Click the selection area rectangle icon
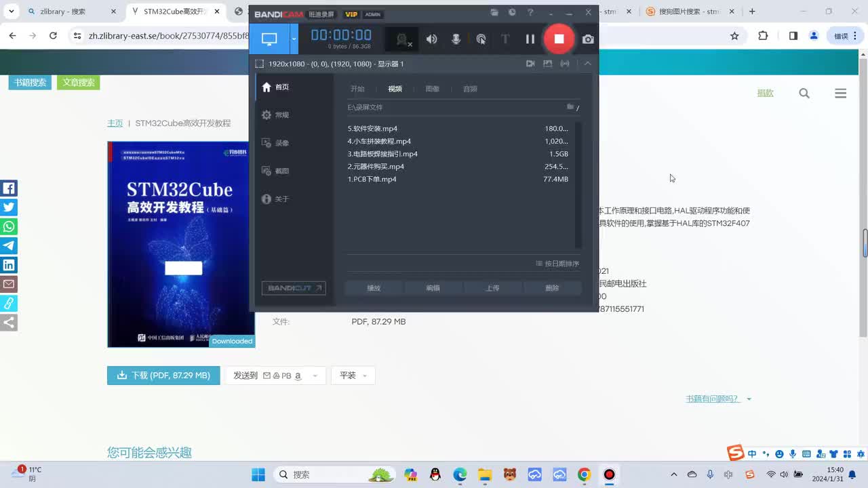The width and height of the screenshot is (868, 488). [x=259, y=64]
